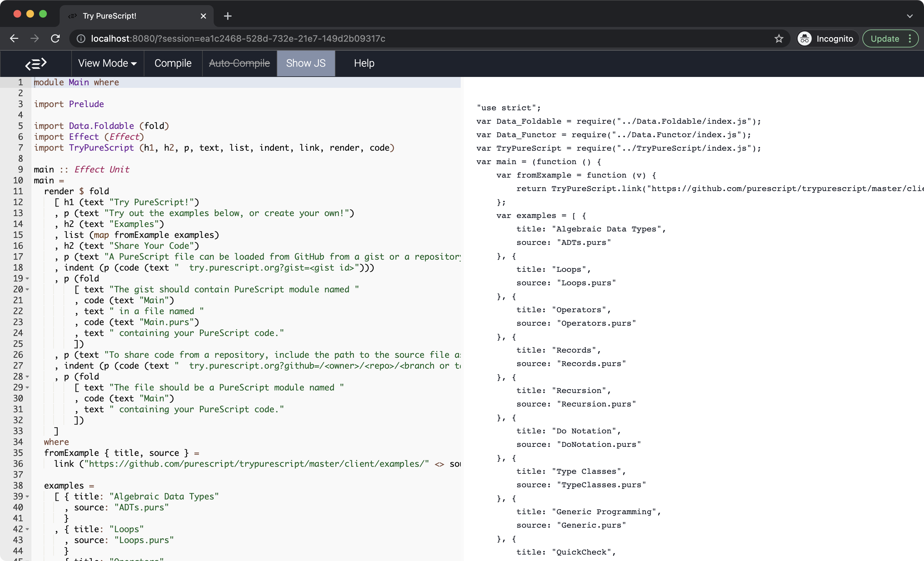Collapse code fold at line 29
924x561 pixels.
(x=27, y=388)
